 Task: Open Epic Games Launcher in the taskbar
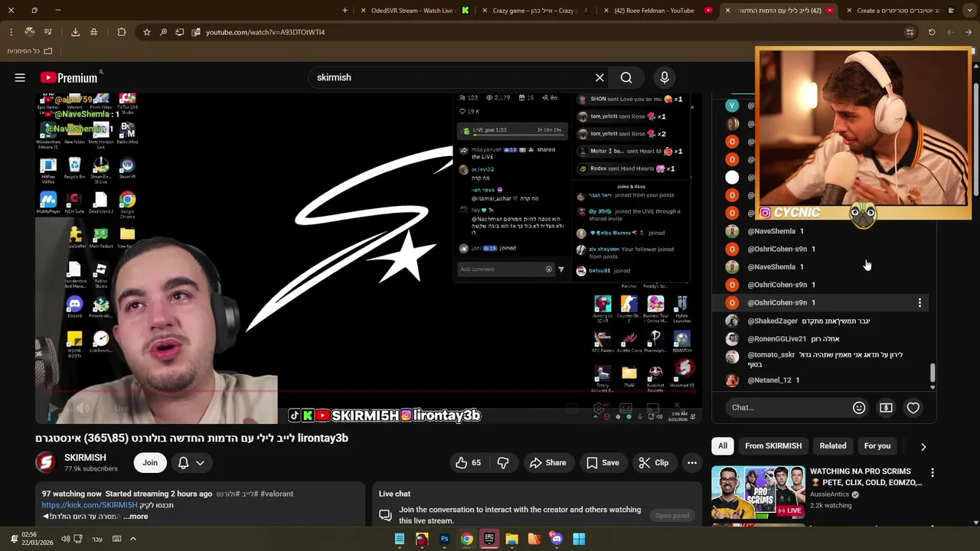coord(489,539)
